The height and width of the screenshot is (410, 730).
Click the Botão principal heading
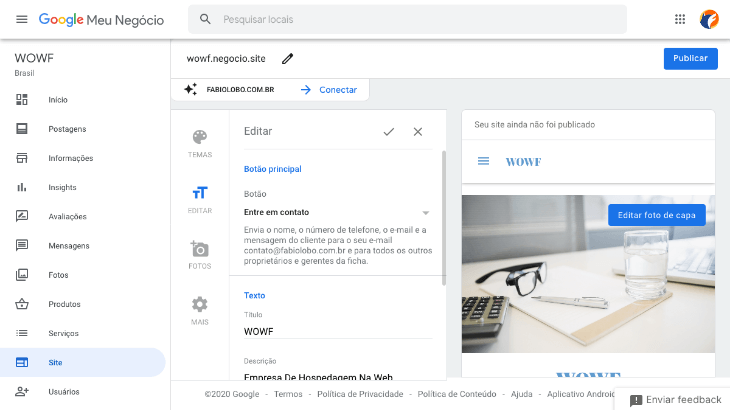tap(272, 169)
